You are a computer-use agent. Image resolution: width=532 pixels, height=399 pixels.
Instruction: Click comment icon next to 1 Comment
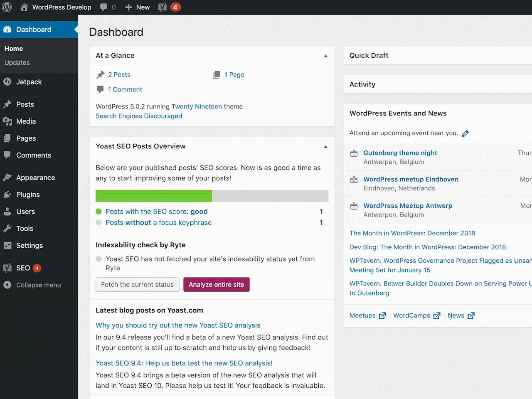[100, 89]
